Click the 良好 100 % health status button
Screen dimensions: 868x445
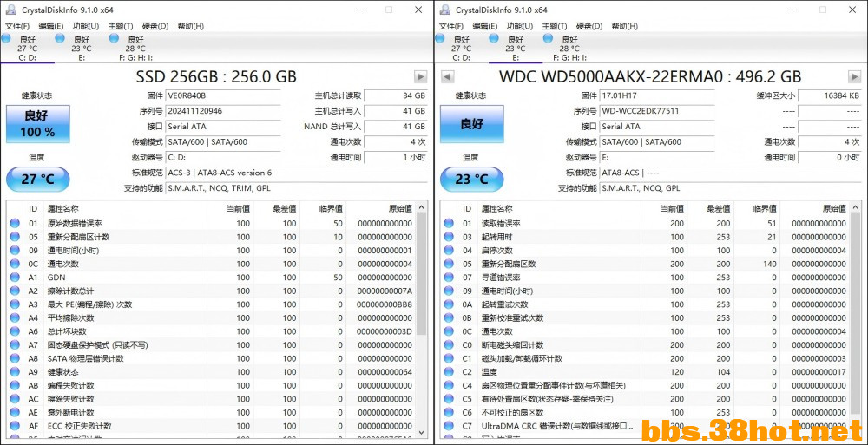37,124
